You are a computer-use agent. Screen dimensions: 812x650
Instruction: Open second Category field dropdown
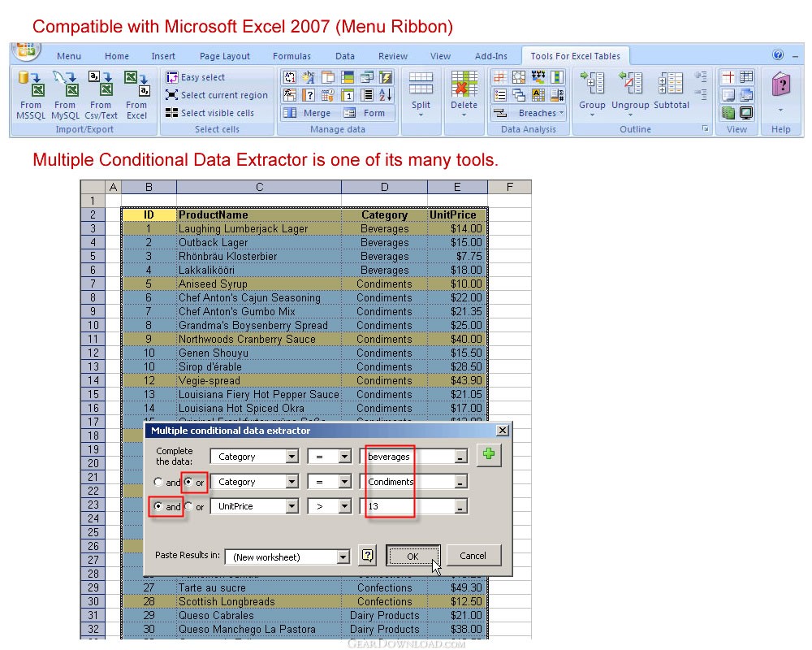click(x=292, y=482)
